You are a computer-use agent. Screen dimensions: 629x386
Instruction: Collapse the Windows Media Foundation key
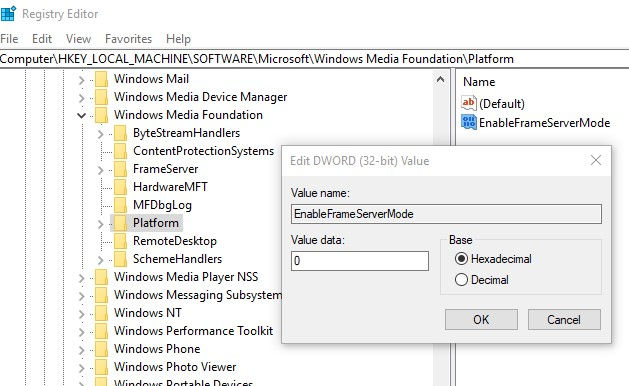click(81, 116)
